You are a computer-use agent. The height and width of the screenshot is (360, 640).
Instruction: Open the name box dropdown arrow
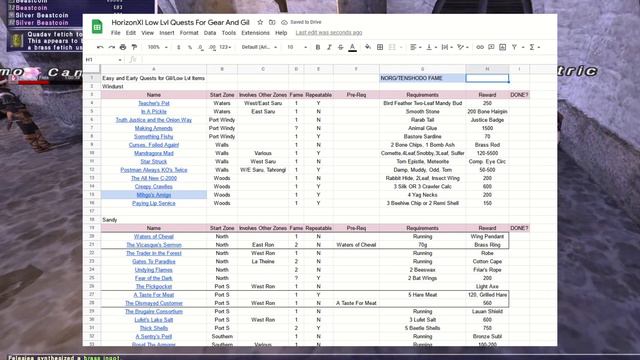tap(120, 60)
